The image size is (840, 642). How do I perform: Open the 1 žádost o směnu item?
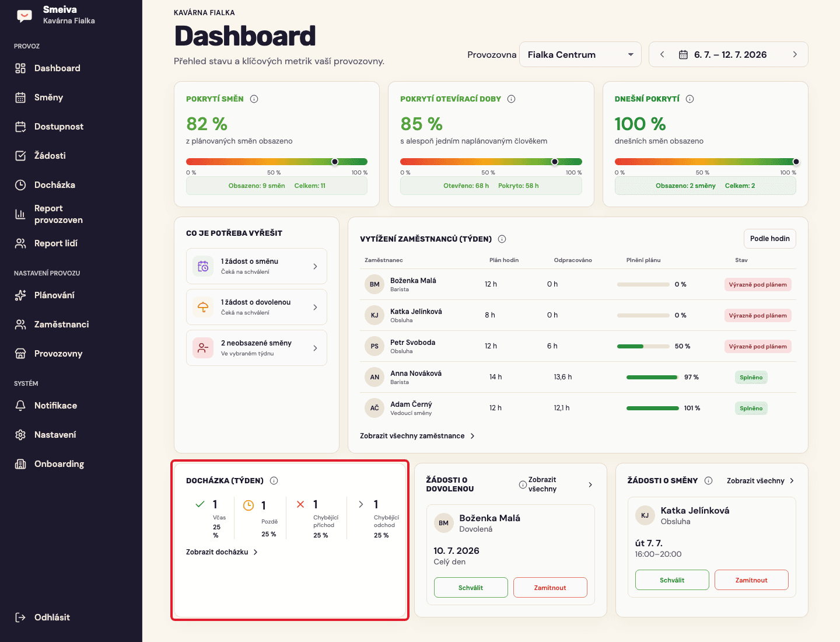257,266
